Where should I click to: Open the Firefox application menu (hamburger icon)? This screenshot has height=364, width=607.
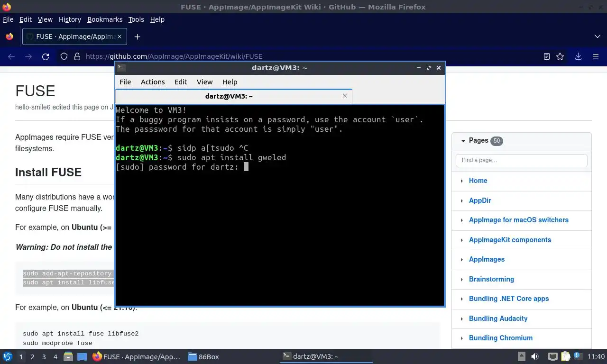click(x=596, y=56)
